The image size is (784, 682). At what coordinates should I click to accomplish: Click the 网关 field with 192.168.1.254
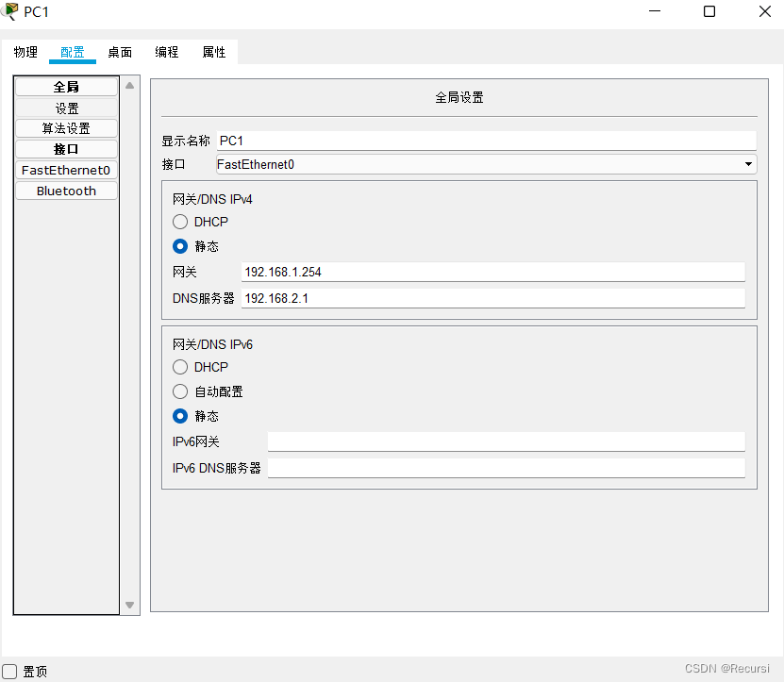[493, 272]
